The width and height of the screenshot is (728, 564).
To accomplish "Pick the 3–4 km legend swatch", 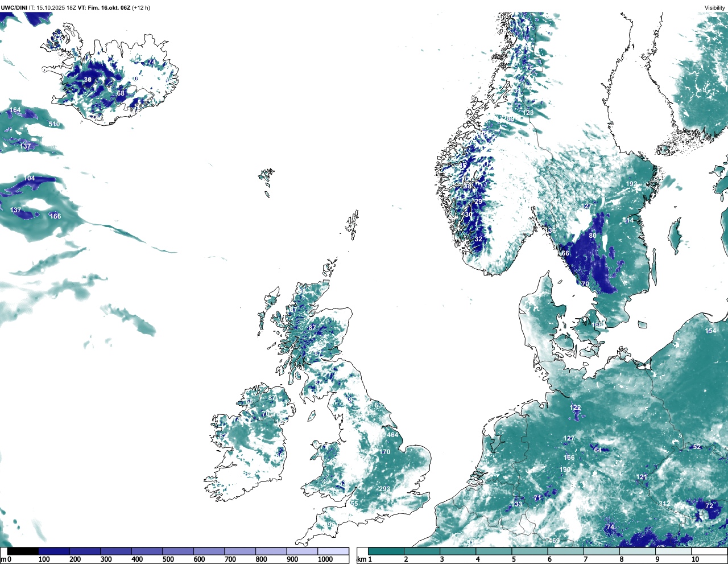I will 458,551.
